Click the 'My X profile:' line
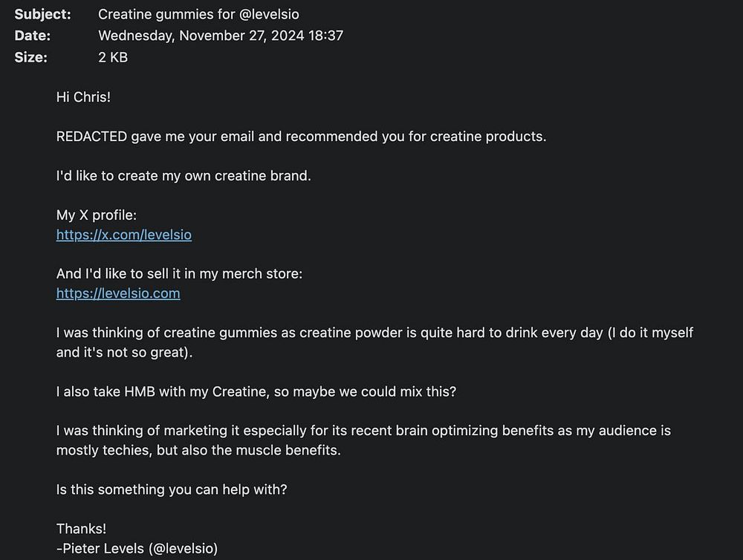 [x=97, y=215]
